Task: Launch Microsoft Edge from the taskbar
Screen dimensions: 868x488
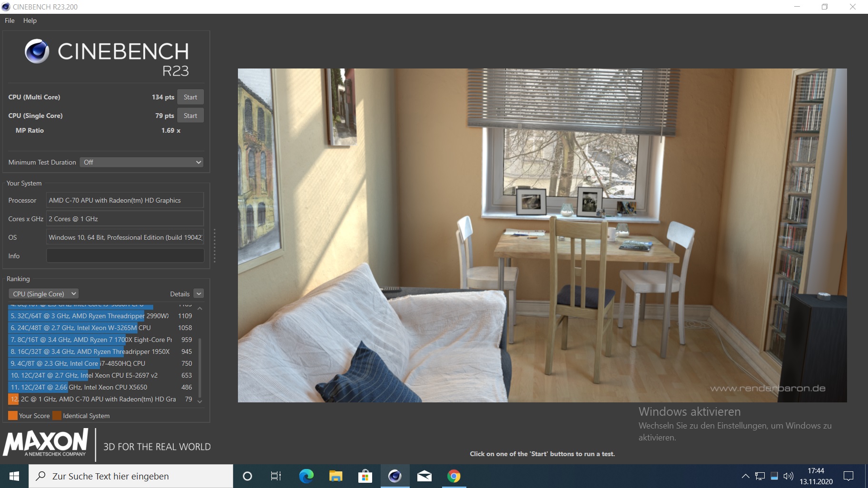Action: pos(306,476)
